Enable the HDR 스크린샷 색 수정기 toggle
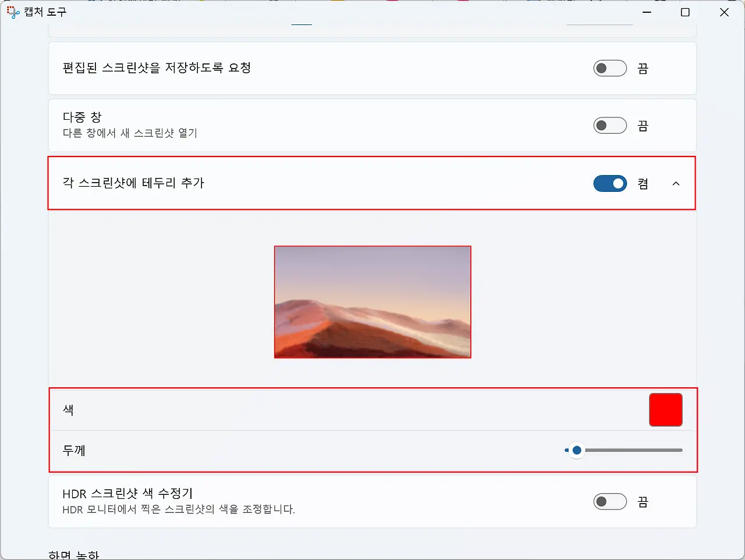The image size is (745, 560). [x=609, y=501]
